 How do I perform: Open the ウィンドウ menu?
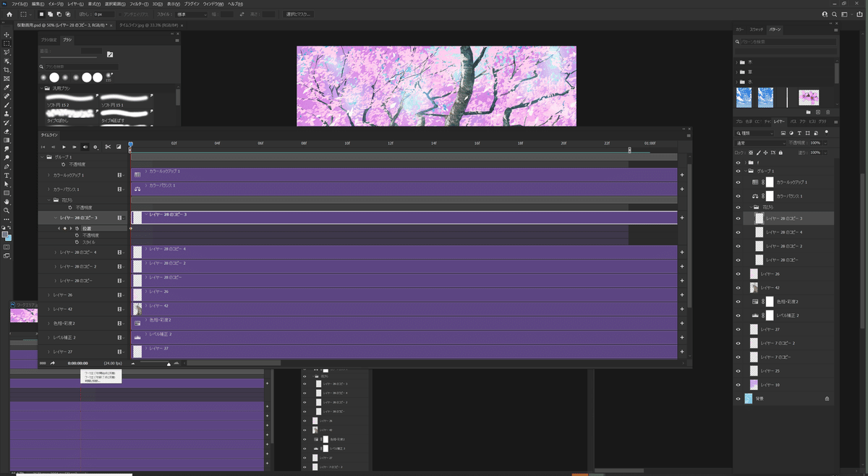[x=213, y=4]
